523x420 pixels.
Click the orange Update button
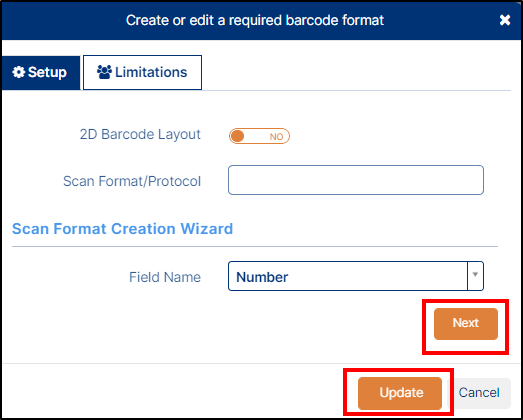click(400, 393)
